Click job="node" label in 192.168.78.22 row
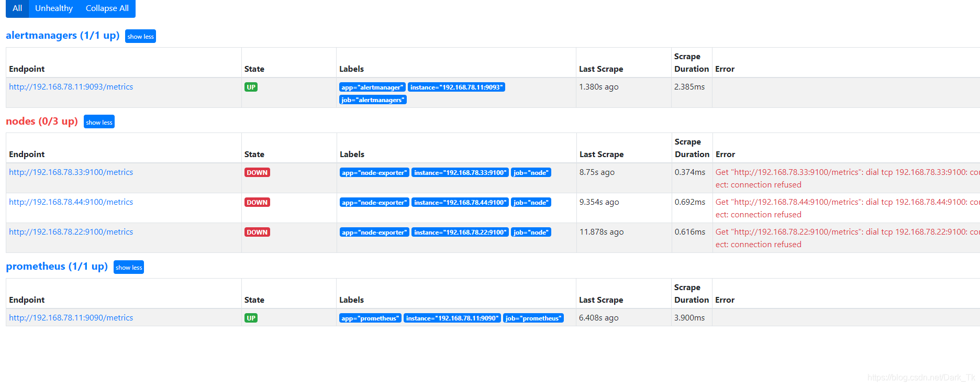The width and height of the screenshot is (980, 387). (x=531, y=233)
